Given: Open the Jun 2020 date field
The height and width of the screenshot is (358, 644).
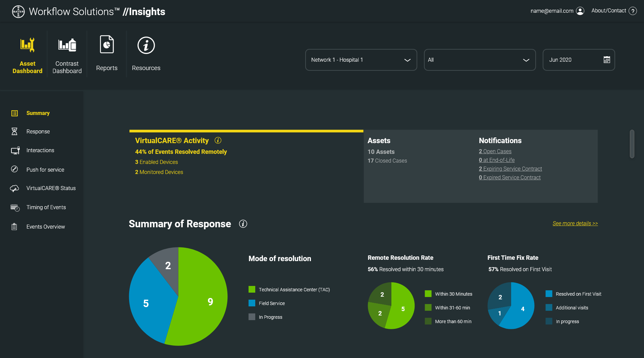Looking at the screenshot, I should point(579,60).
